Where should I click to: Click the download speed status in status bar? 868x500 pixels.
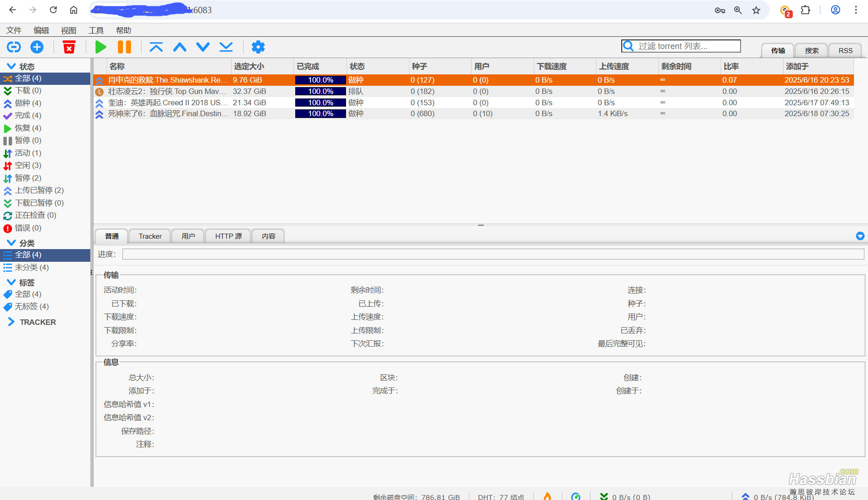coord(625,497)
